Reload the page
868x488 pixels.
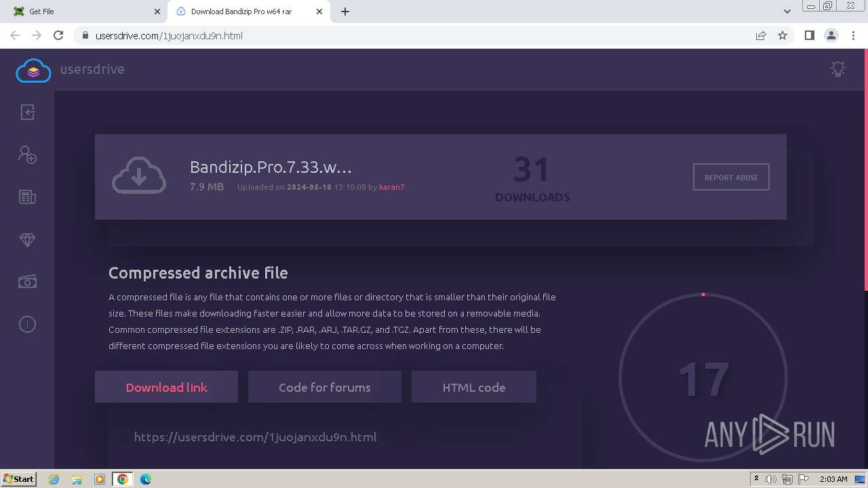[x=58, y=35]
